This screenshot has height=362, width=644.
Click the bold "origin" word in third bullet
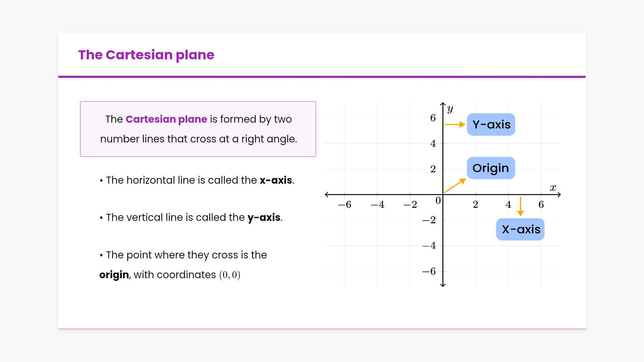[x=114, y=275]
